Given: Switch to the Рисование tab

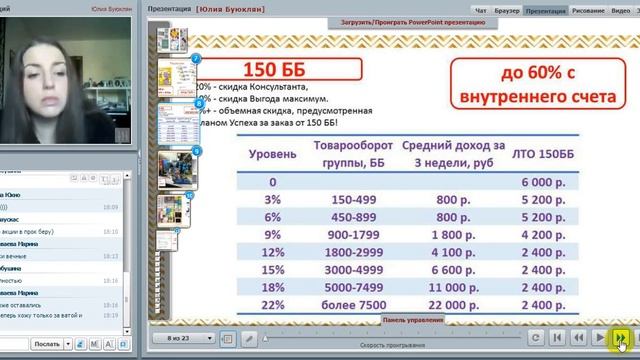Looking at the screenshot, I should (x=588, y=11).
